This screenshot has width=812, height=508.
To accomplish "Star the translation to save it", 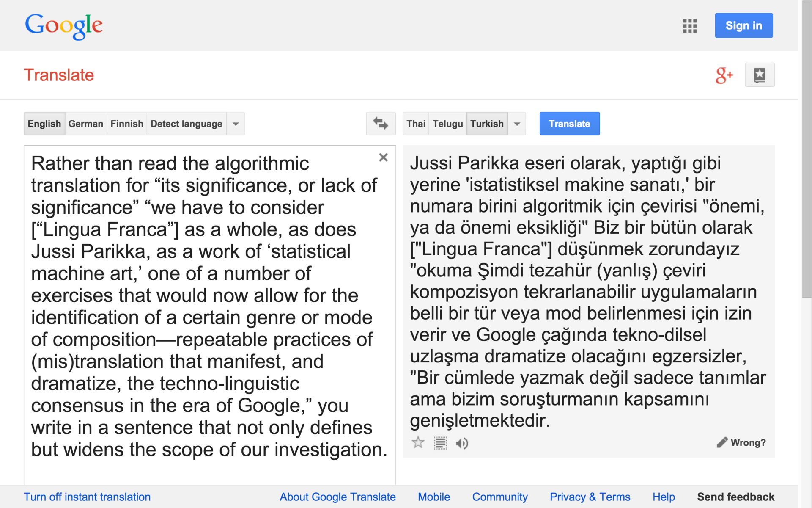I will 418,443.
